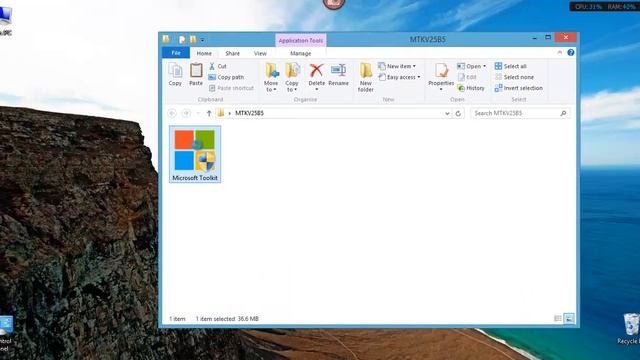Viewport: 640px width, 360px height.
Task: Click the search magnifier icon
Action: click(x=563, y=113)
